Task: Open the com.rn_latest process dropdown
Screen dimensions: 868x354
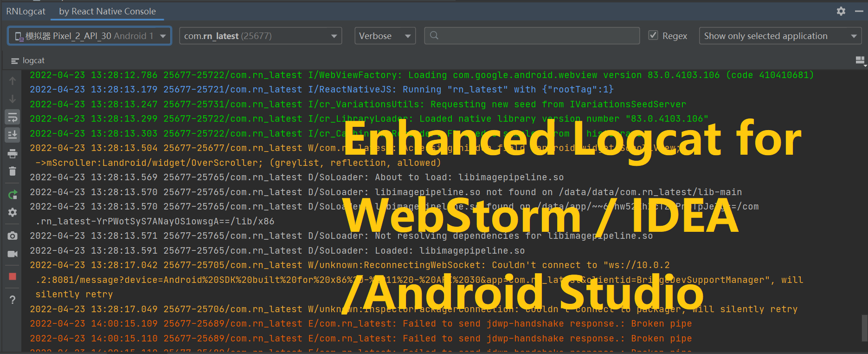Action: pyautogui.click(x=260, y=36)
